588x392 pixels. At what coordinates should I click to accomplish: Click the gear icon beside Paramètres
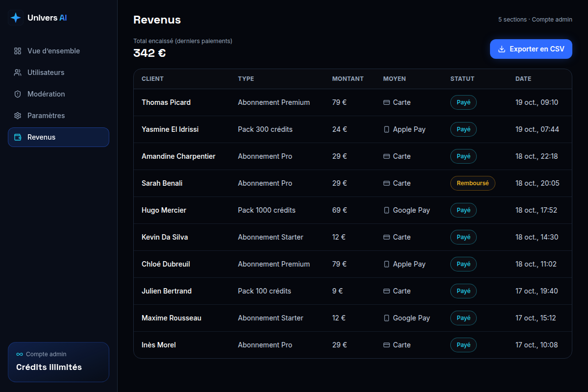coord(18,116)
